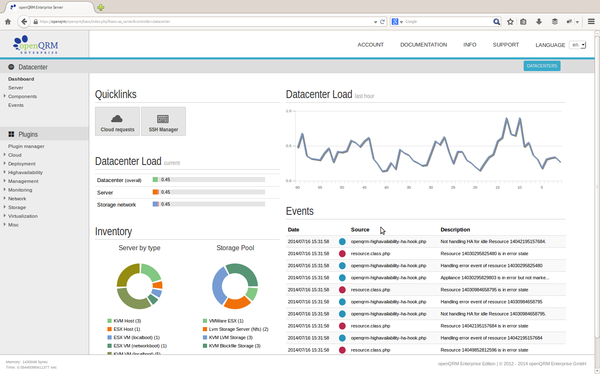Click the Storage Pool donut chart
Screen dimensions: 600x374
coord(235,286)
